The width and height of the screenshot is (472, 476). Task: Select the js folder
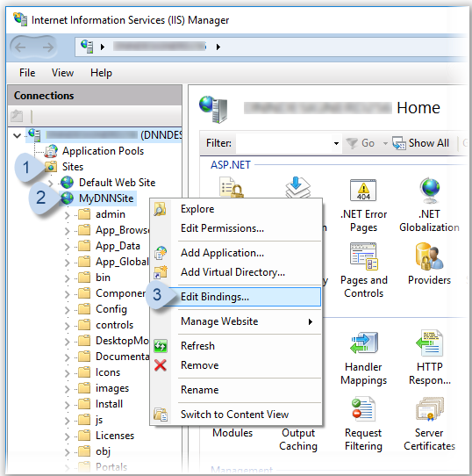pyautogui.click(x=99, y=420)
